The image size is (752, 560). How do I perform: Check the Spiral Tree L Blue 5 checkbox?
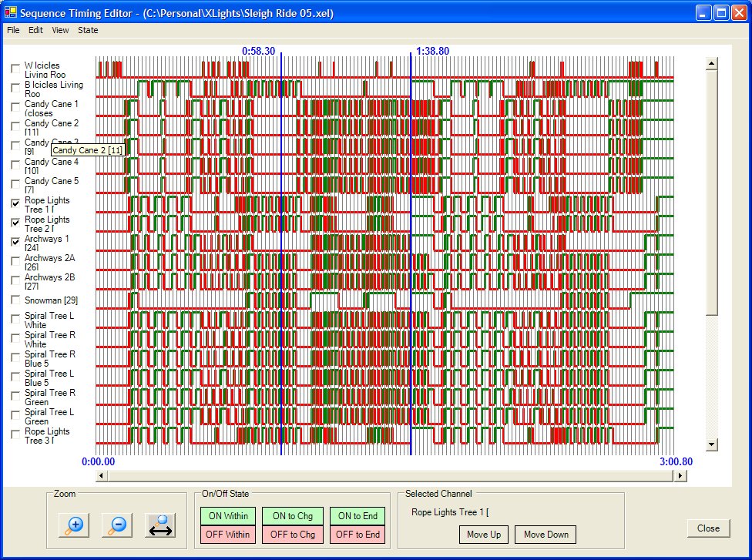pyautogui.click(x=15, y=377)
